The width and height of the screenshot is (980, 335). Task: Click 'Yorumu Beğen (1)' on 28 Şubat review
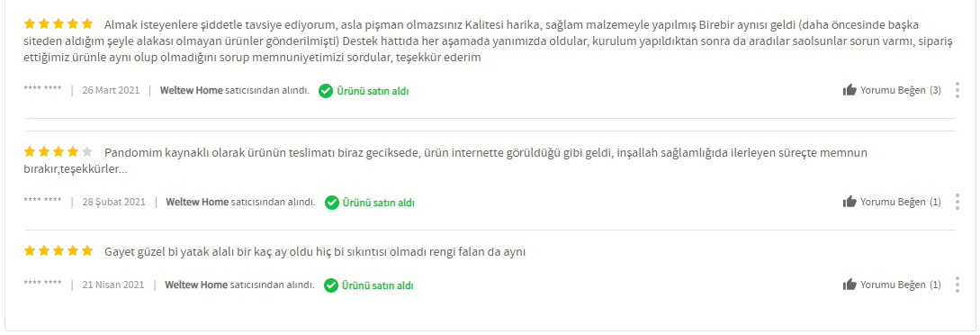[892, 202]
